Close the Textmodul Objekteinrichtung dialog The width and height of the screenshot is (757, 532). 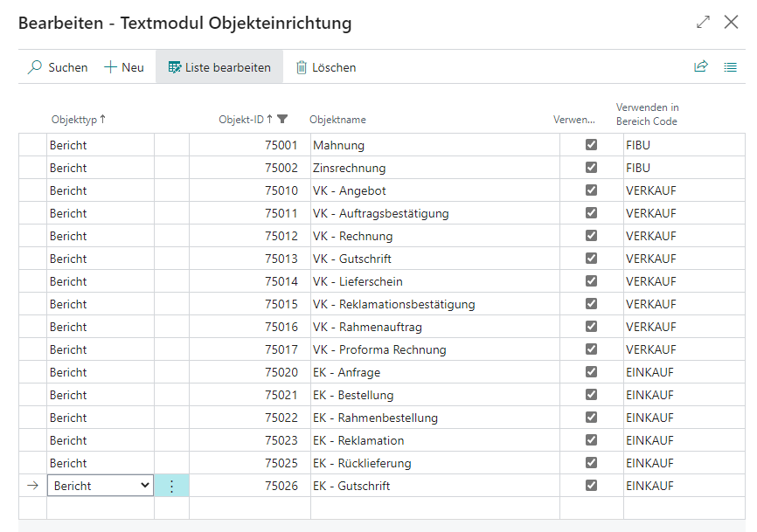pos(732,23)
